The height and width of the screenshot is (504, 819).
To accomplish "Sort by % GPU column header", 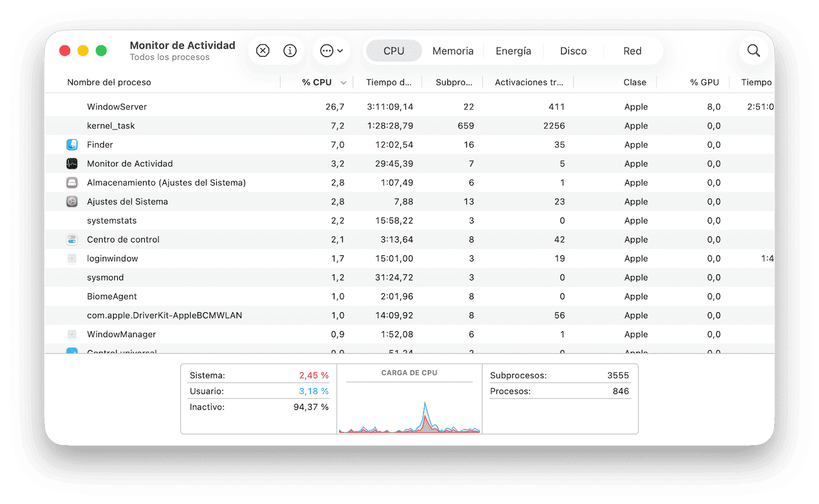I will coord(705,82).
